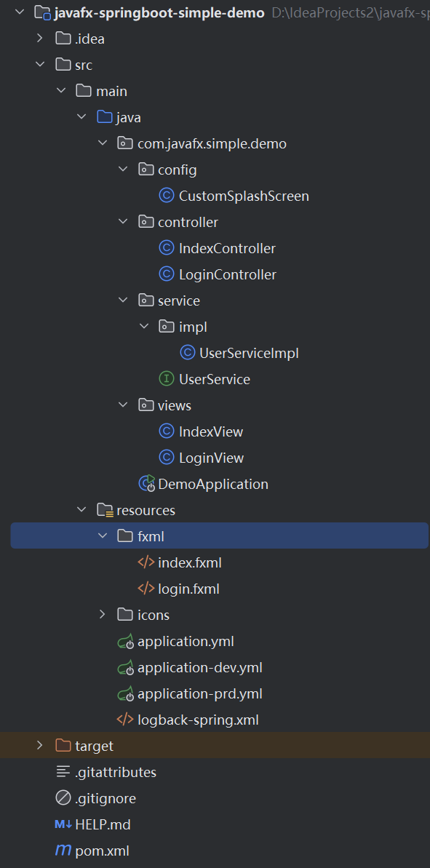
Task: Click the .gitattributes file icon
Action: point(63,772)
